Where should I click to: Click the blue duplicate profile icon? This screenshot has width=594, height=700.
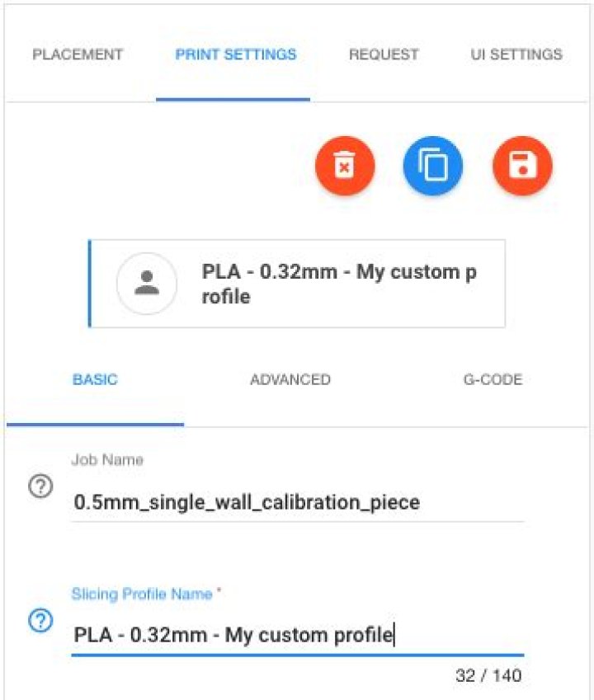(433, 167)
